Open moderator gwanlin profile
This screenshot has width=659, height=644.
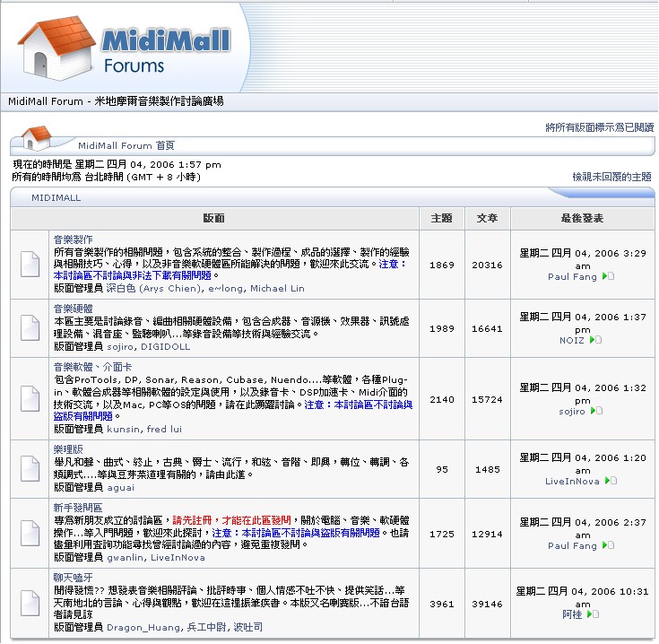(x=126, y=557)
